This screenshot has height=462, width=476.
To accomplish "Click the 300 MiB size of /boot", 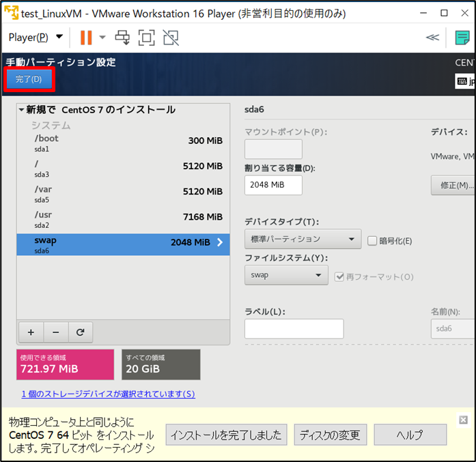I will [x=205, y=141].
